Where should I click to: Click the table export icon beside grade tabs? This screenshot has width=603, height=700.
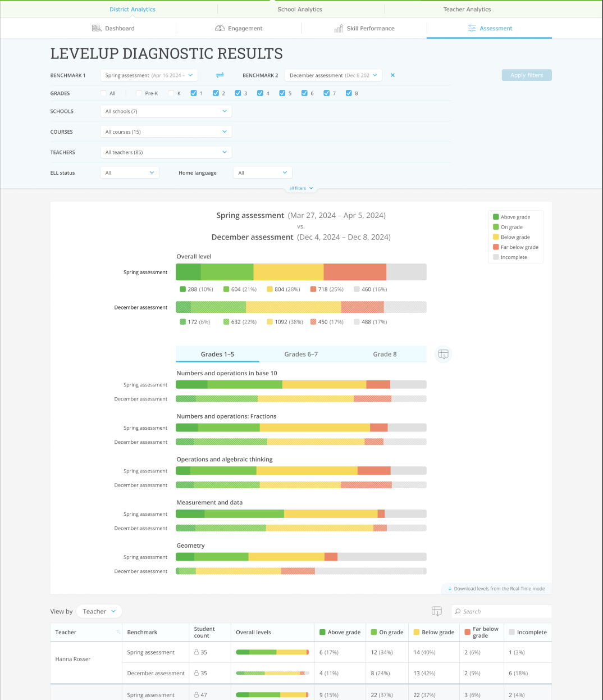pos(443,354)
